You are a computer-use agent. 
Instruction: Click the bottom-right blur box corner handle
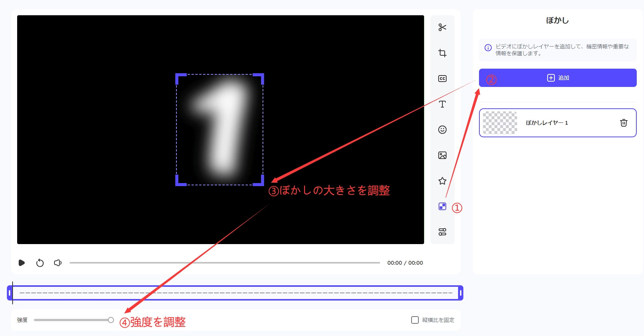point(261,183)
